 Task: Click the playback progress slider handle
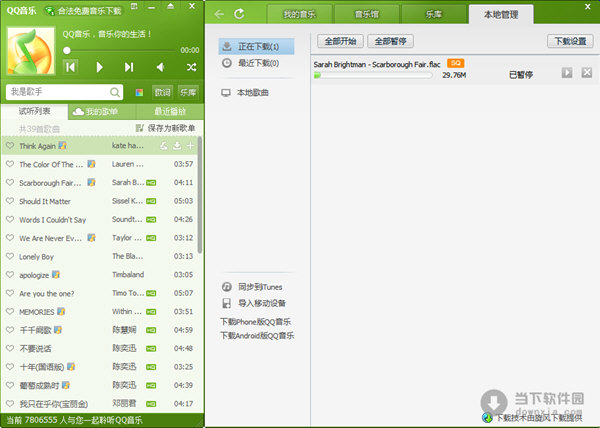67,50
